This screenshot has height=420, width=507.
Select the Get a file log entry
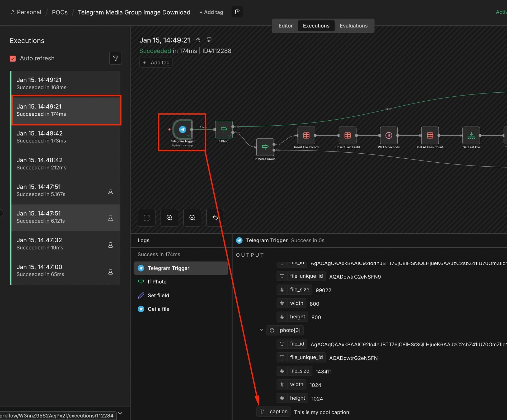click(158, 309)
